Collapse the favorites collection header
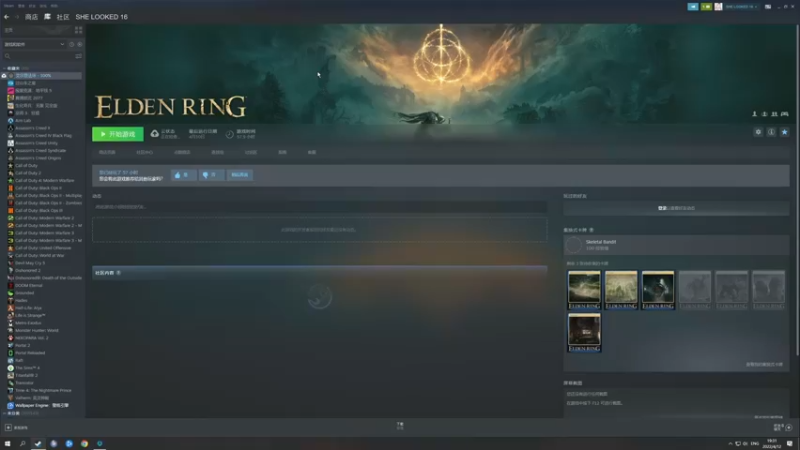 [x=13, y=68]
